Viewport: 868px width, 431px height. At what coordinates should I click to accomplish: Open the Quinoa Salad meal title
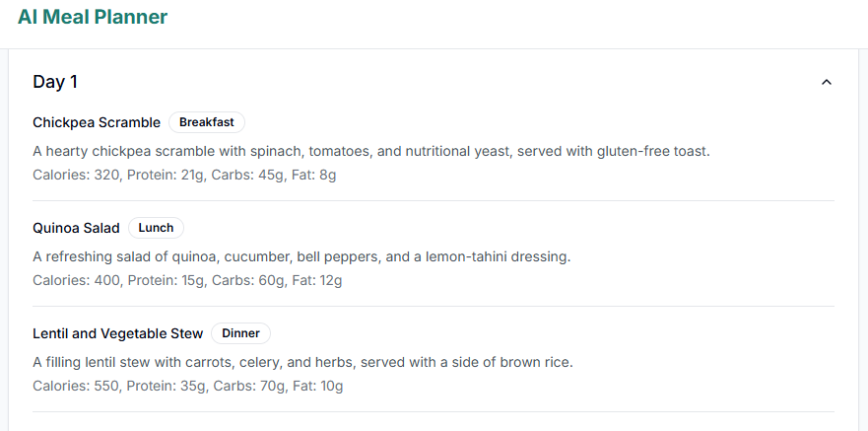[76, 228]
